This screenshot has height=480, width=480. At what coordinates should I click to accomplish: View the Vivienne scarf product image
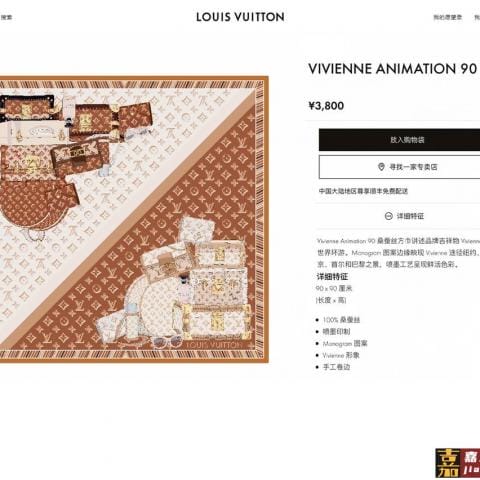pyautogui.click(x=134, y=219)
